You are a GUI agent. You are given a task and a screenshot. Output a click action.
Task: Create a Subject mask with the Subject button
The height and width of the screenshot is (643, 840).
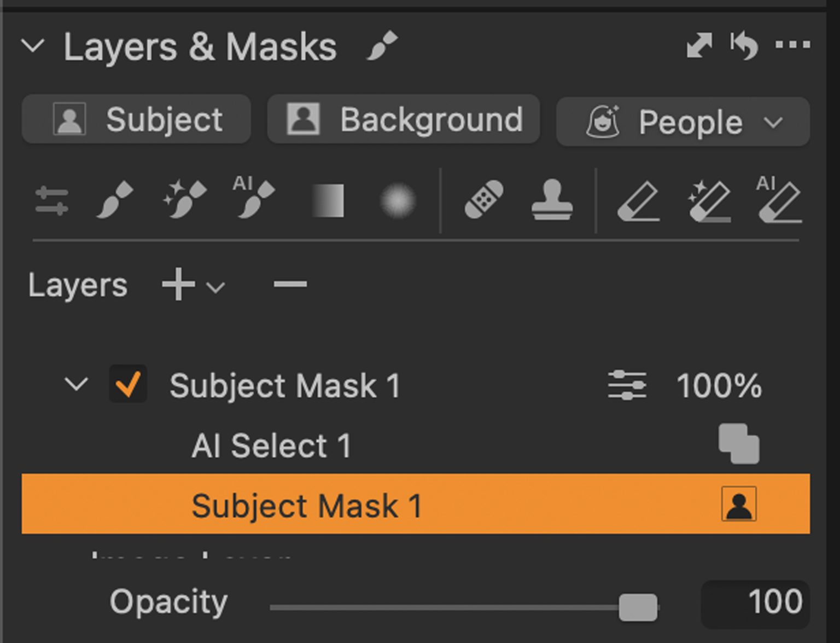pyautogui.click(x=136, y=119)
